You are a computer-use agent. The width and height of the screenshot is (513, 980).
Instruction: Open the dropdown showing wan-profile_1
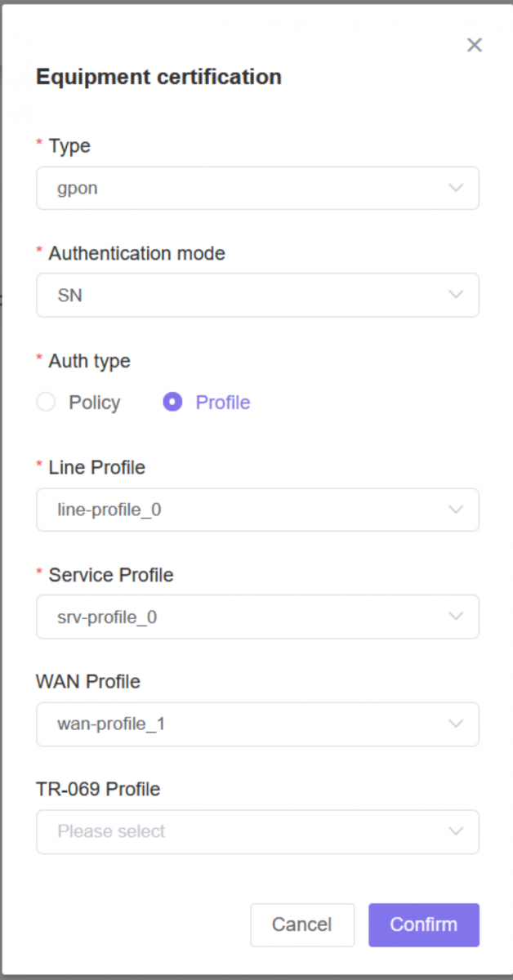pos(257,724)
